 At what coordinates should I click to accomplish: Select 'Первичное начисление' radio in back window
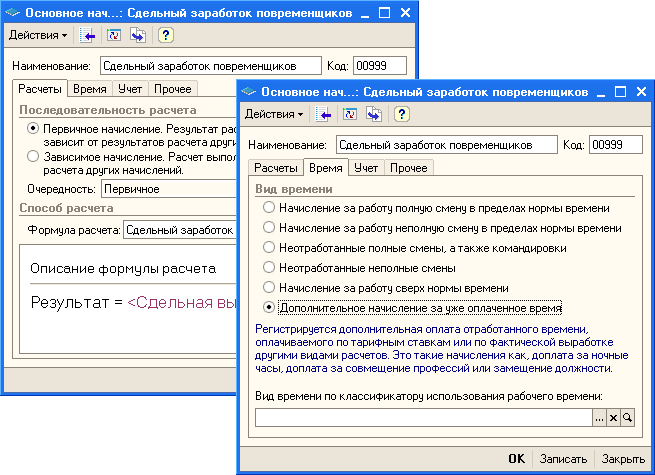pos(33,128)
